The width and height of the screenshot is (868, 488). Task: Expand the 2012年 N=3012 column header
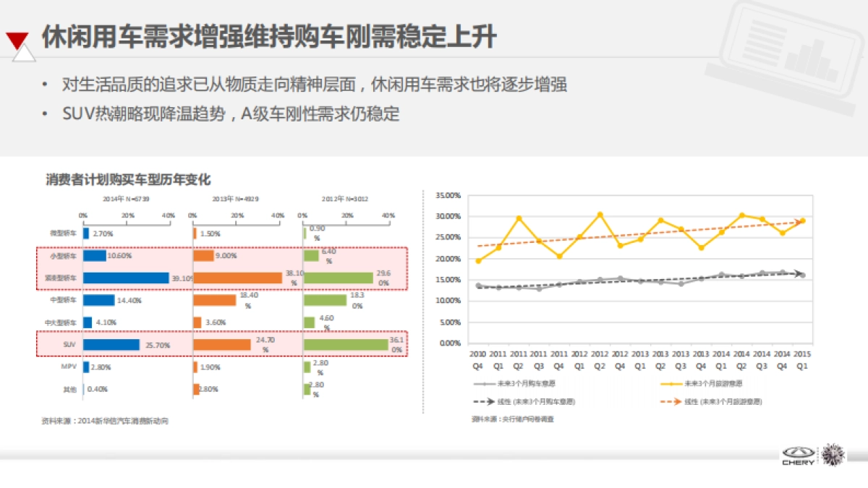[345, 197]
